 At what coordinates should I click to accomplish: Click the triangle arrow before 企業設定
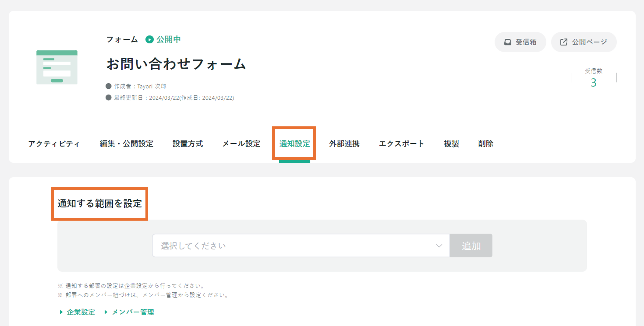pyautogui.click(x=61, y=312)
